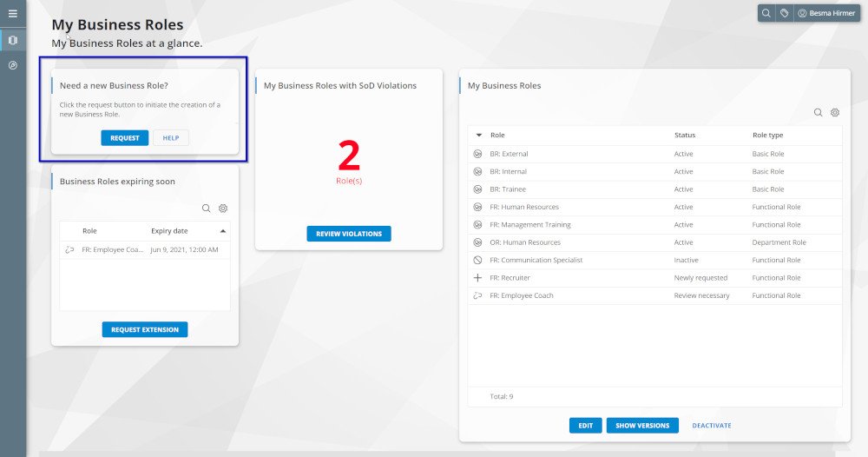
Task: Open settings gear for My Business Roles table
Action: click(835, 112)
